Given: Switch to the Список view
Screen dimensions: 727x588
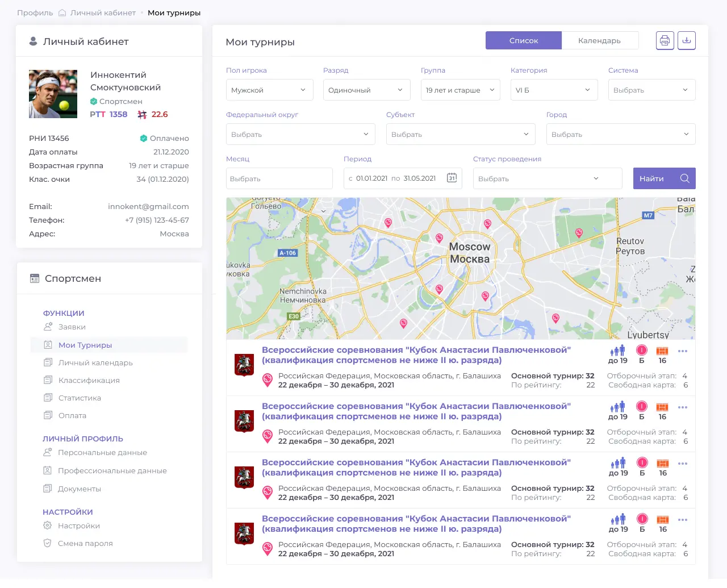Looking at the screenshot, I should point(524,40).
